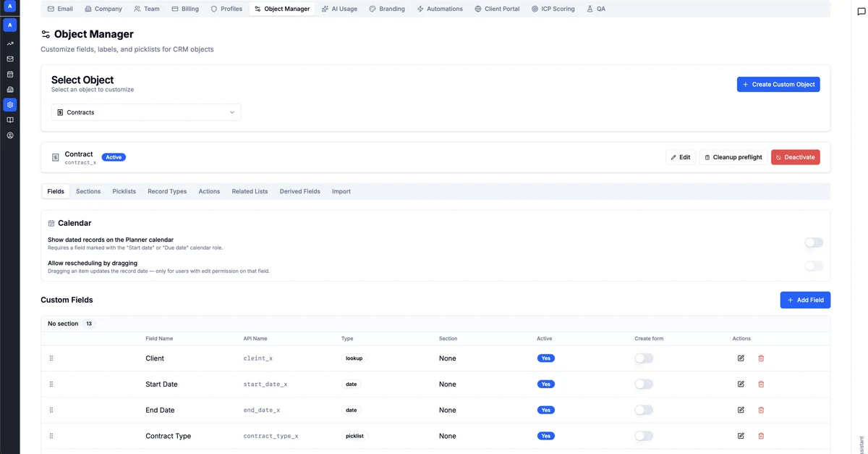Grab the drag handle for Start Date row

(51, 384)
